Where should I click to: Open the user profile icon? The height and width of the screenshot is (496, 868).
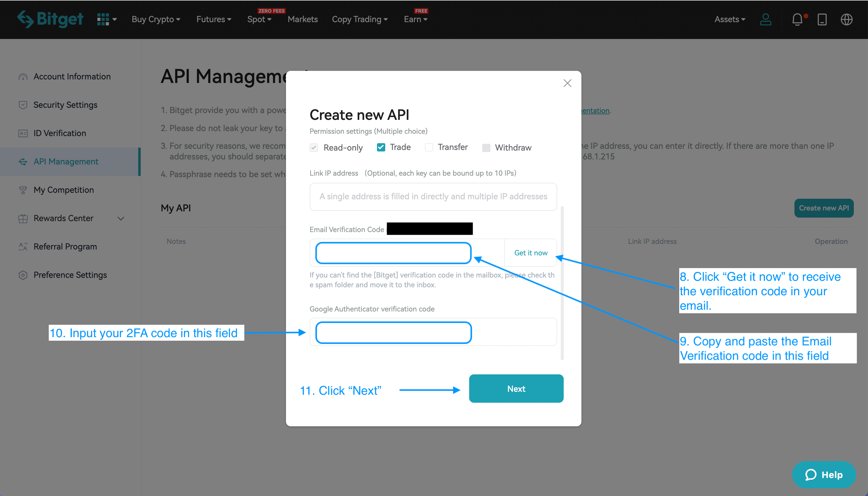[765, 19]
